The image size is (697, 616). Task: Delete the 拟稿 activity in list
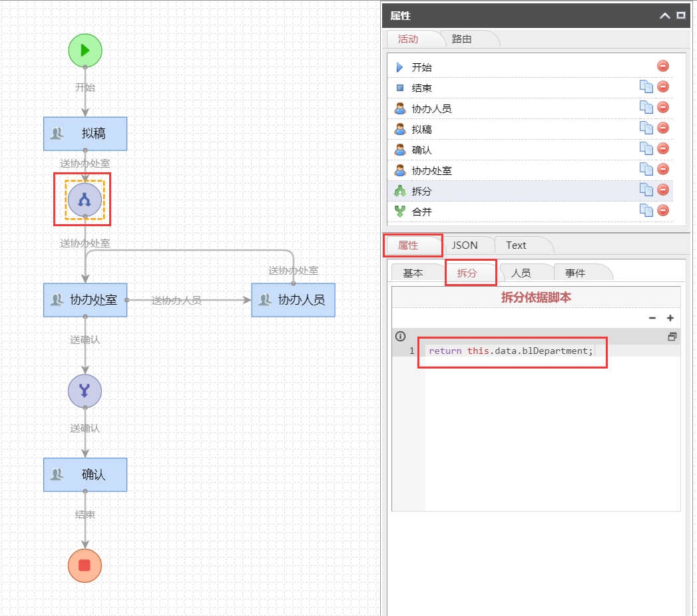(x=663, y=128)
